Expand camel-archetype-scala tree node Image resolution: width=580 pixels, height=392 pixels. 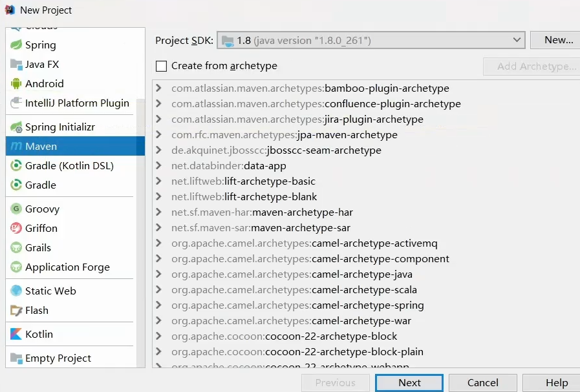pyautogui.click(x=158, y=290)
